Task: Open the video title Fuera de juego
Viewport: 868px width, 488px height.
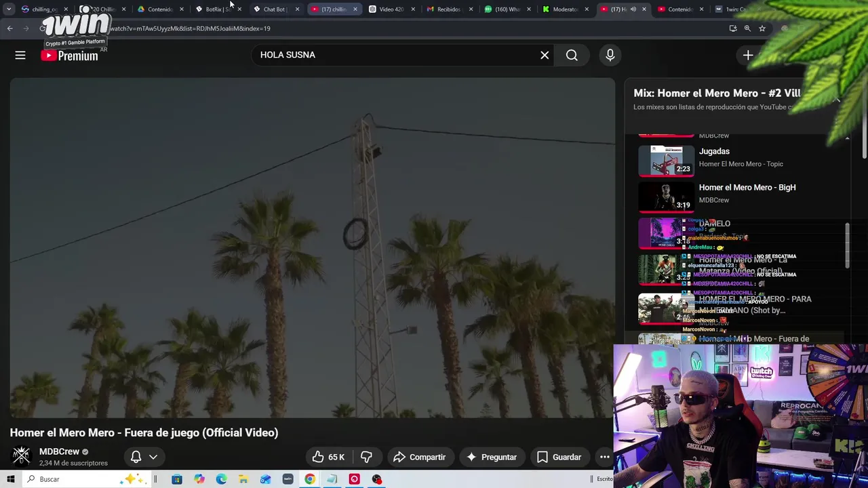Action: click(144, 432)
